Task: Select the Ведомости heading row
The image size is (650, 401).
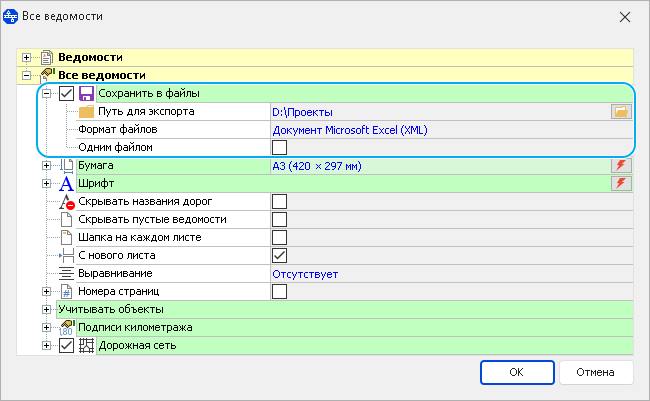Action: click(x=325, y=57)
